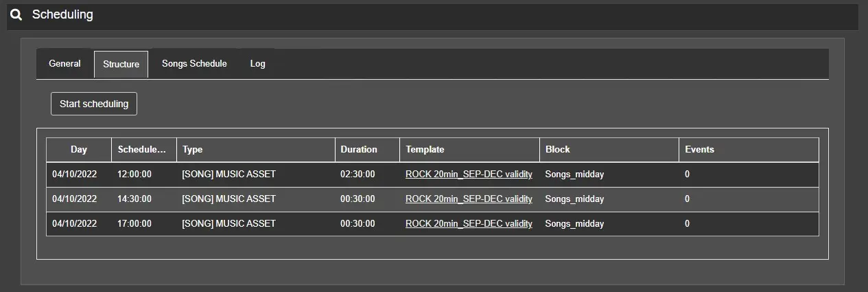
Task: Sort by the Events column header
Action: pos(699,150)
